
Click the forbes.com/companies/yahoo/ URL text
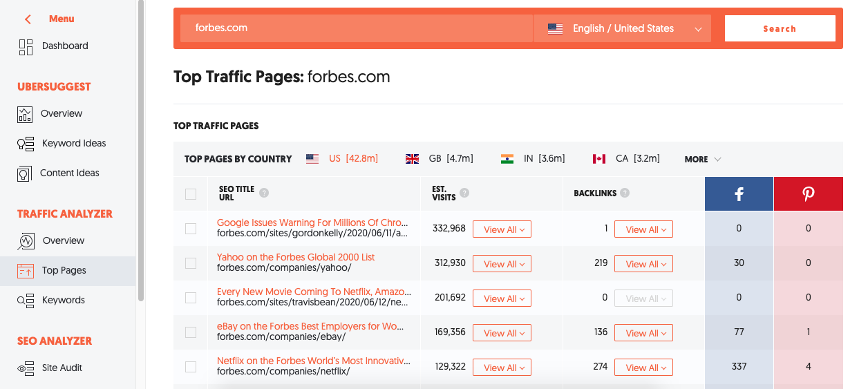tap(284, 268)
